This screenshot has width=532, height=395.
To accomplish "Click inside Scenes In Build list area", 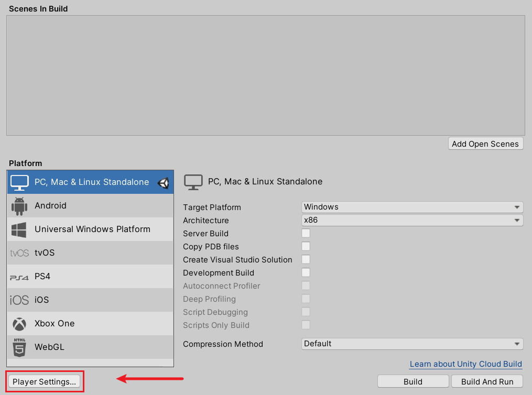I will coord(266,75).
